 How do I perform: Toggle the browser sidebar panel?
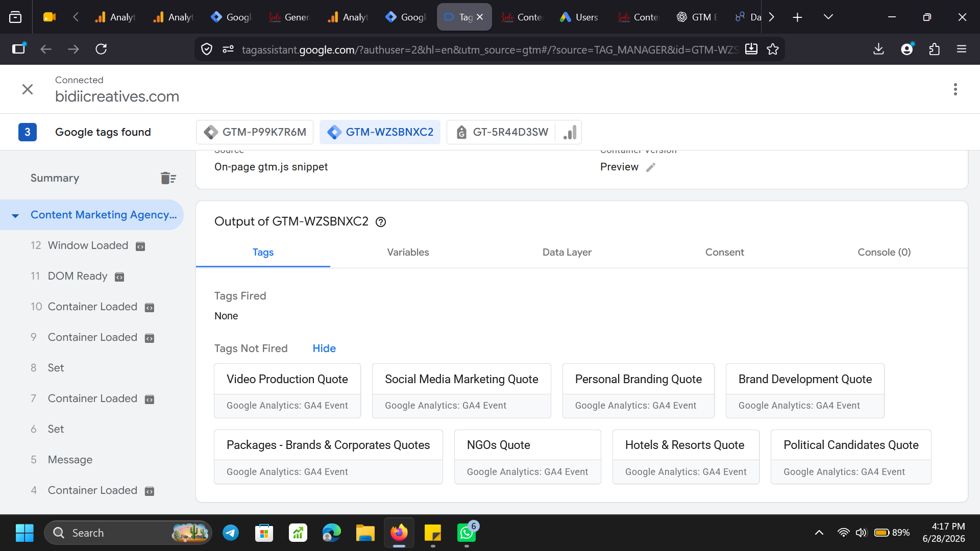tap(19, 49)
